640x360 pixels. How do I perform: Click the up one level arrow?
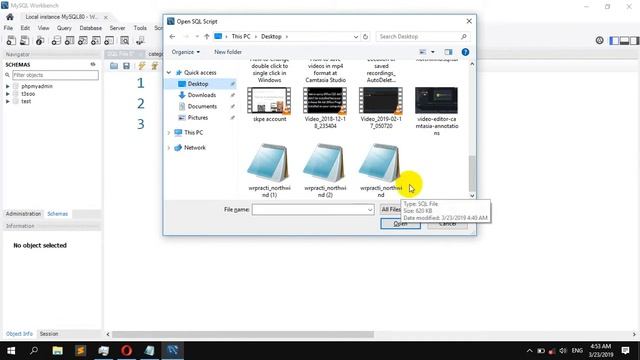pos(207,36)
